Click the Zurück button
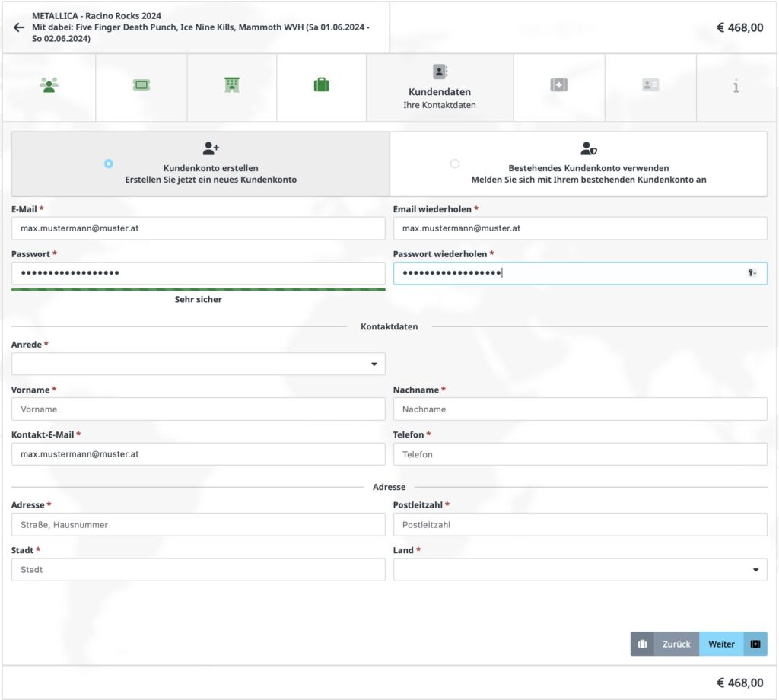779x700 pixels. pyautogui.click(x=676, y=644)
